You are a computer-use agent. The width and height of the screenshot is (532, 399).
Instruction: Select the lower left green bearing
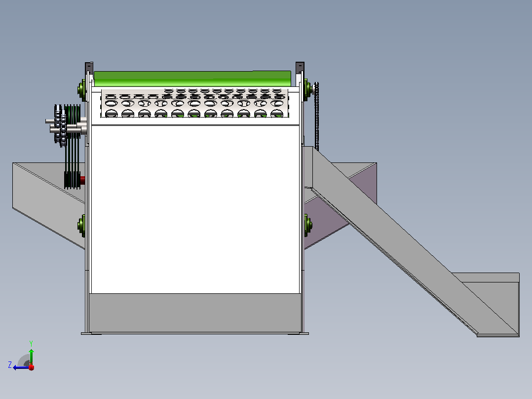[82, 226]
